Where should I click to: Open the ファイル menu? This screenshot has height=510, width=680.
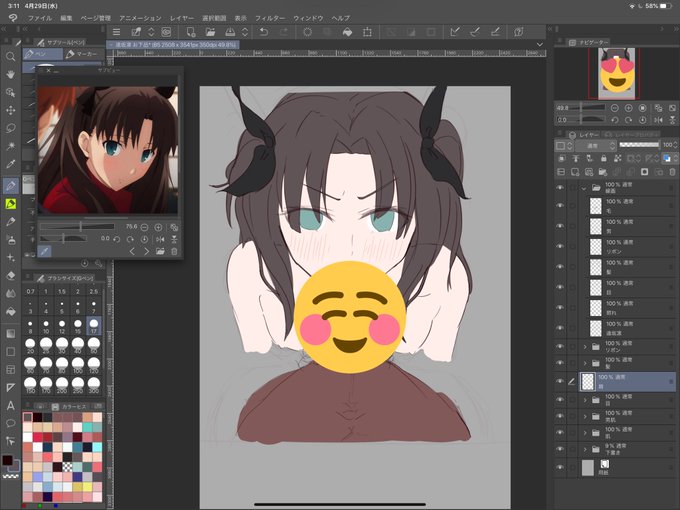39,18
